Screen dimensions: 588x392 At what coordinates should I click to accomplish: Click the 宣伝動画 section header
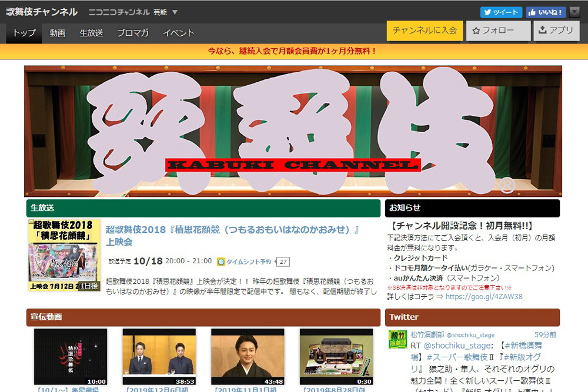pyautogui.click(x=203, y=317)
